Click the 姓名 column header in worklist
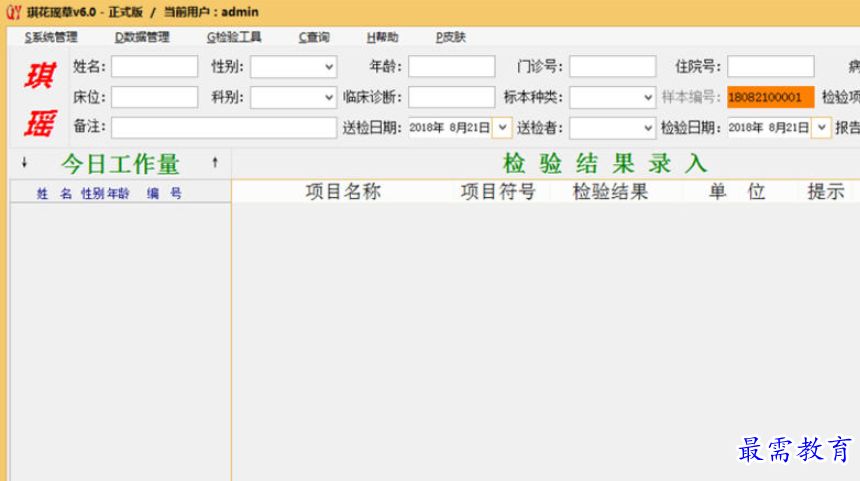The width and height of the screenshot is (860, 481). point(54,194)
